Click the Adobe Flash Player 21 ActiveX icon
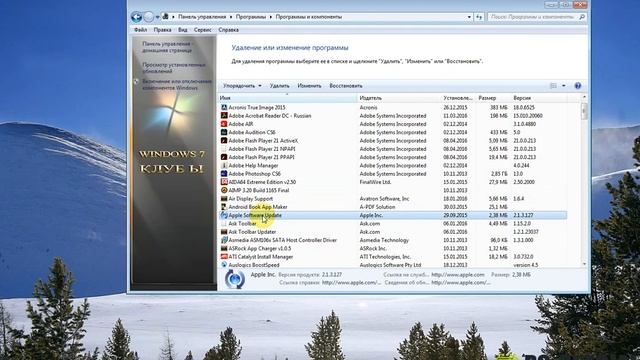Image resolution: width=640 pixels, height=360 pixels. coord(224,140)
